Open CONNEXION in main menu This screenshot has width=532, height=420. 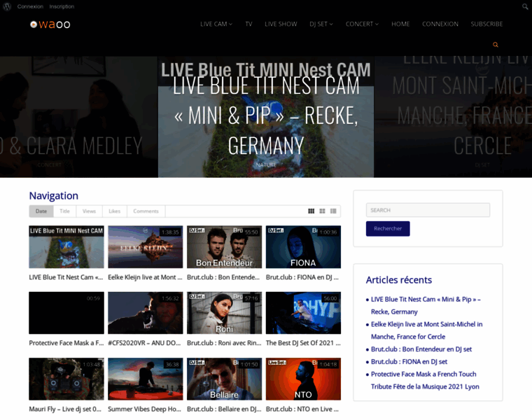[x=440, y=24]
